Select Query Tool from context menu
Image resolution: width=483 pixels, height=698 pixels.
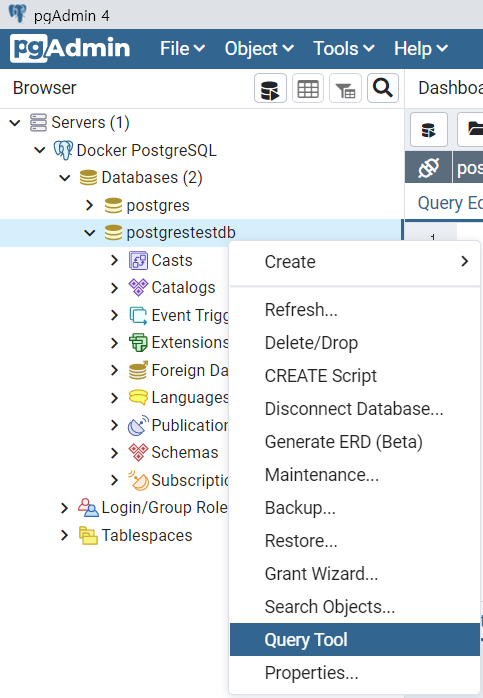(x=355, y=640)
